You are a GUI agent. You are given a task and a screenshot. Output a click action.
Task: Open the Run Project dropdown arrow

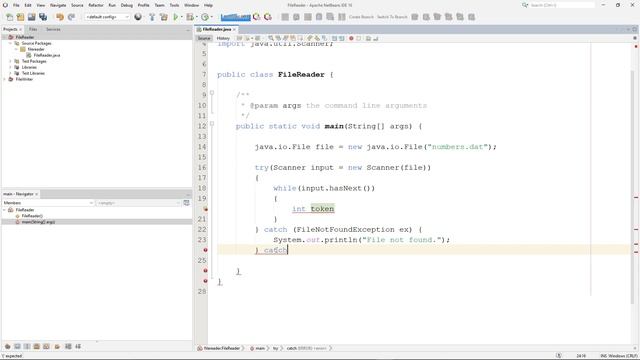182,17
